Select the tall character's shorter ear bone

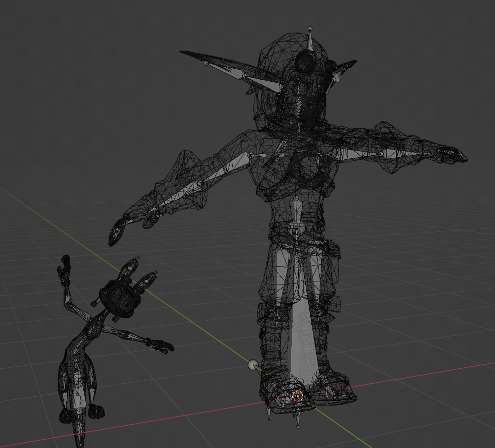[342, 70]
